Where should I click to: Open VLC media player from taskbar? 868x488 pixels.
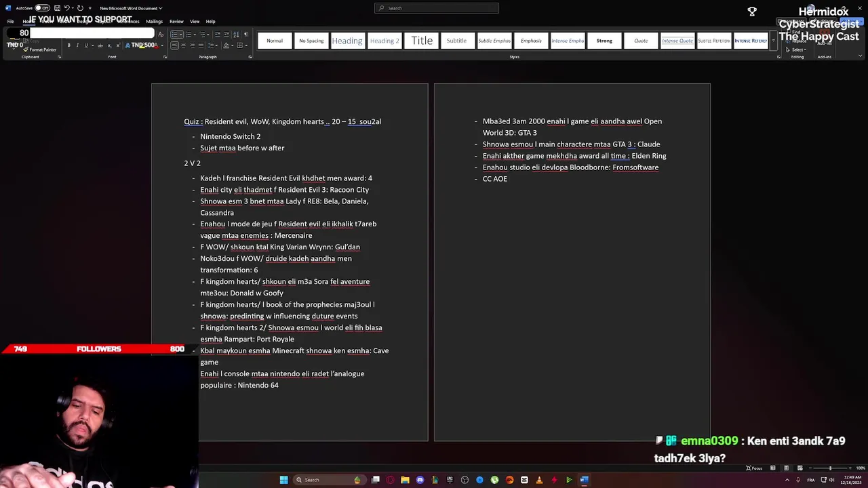pos(539,480)
